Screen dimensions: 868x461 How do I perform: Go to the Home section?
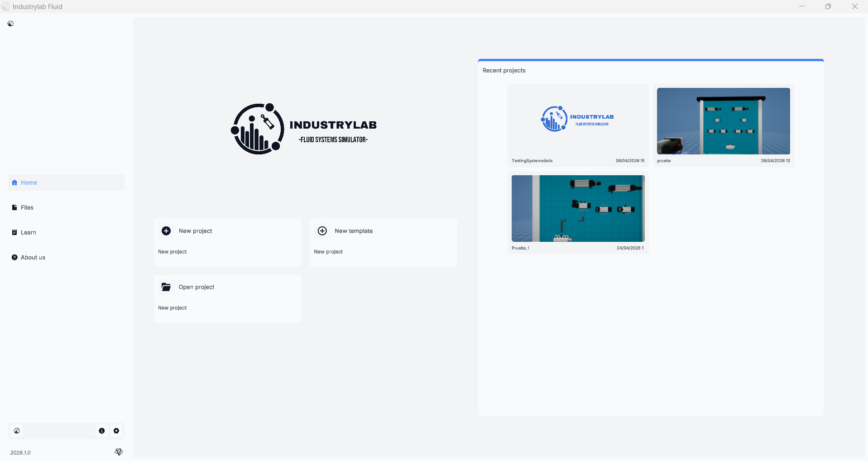pos(66,182)
